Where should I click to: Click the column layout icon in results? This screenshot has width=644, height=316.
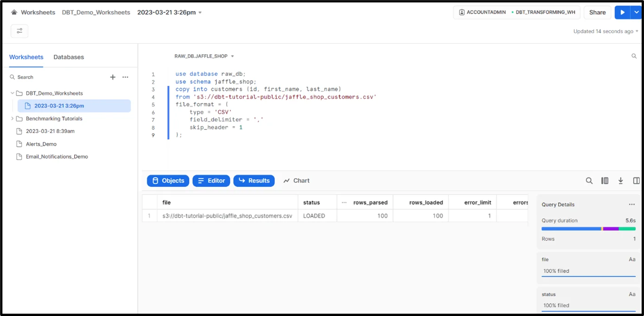coord(605,181)
